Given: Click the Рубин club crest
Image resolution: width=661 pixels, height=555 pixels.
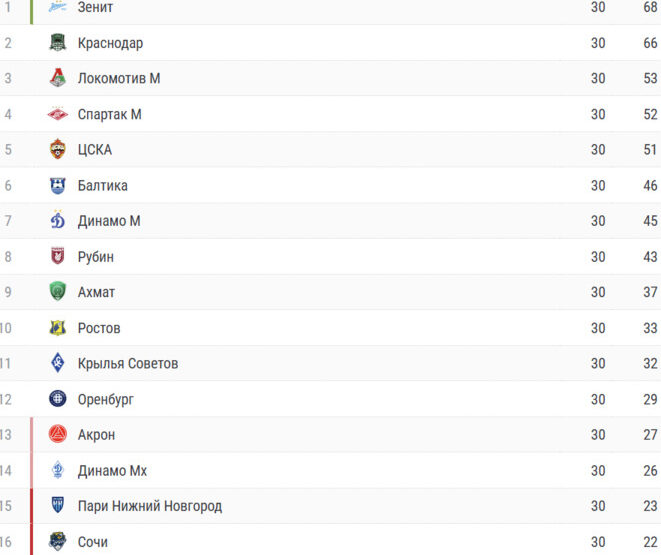Looking at the screenshot, I should [x=58, y=256].
